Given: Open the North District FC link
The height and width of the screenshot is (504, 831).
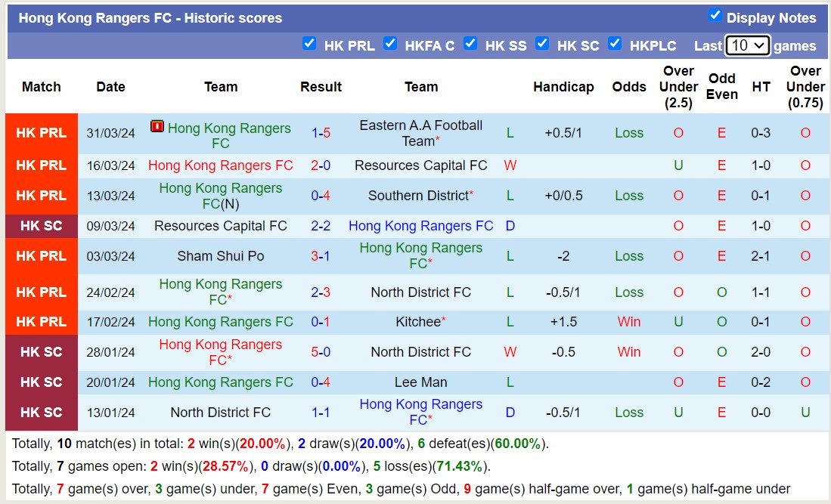Looking at the screenshot, I should pos(420,292).
